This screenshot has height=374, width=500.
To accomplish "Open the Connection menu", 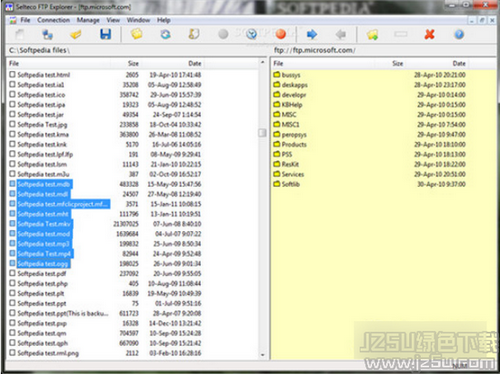I will (53, 20).
